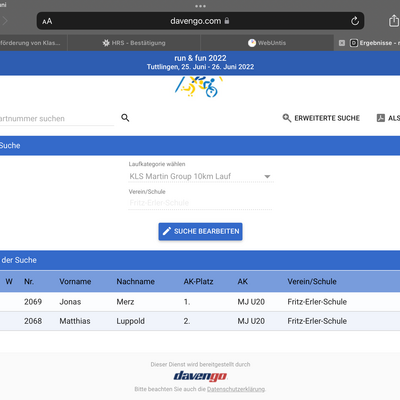400x400 pixels.
Task: Open the Laufkategorie dropdown arrow
Action: 267,176
